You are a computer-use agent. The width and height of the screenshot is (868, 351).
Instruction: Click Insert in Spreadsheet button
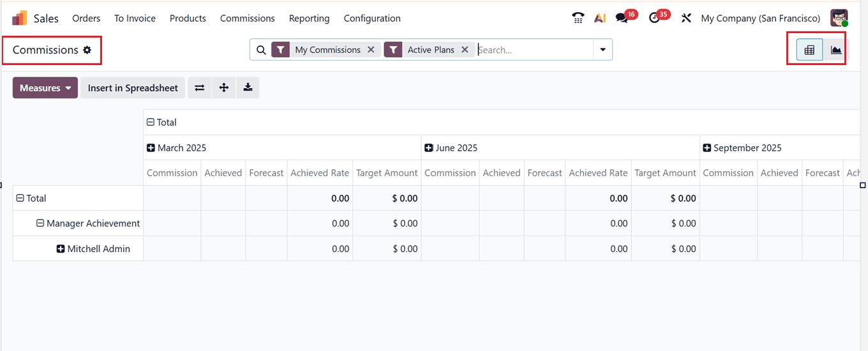click(133, 88)
